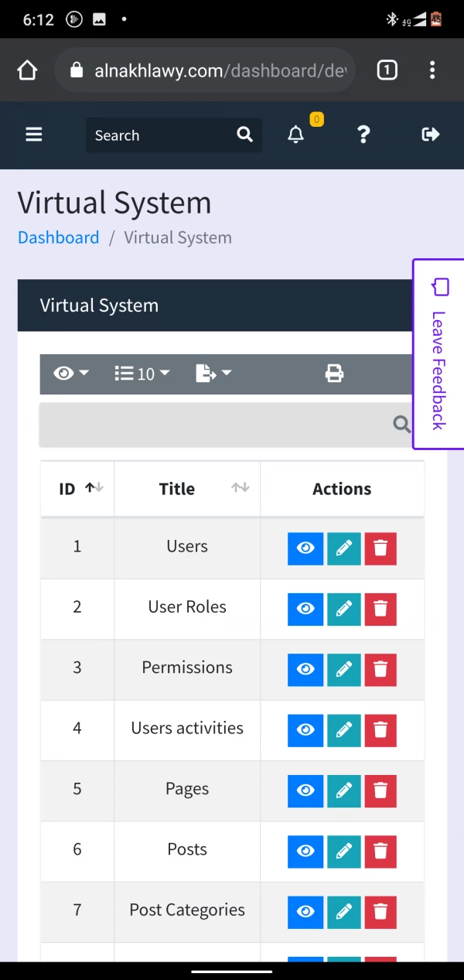Image resolution: width=464 pixels, height=980 pixels.
Task: Expand the rows-per-page 10 dropdown
Action: (x=142, y=374)
